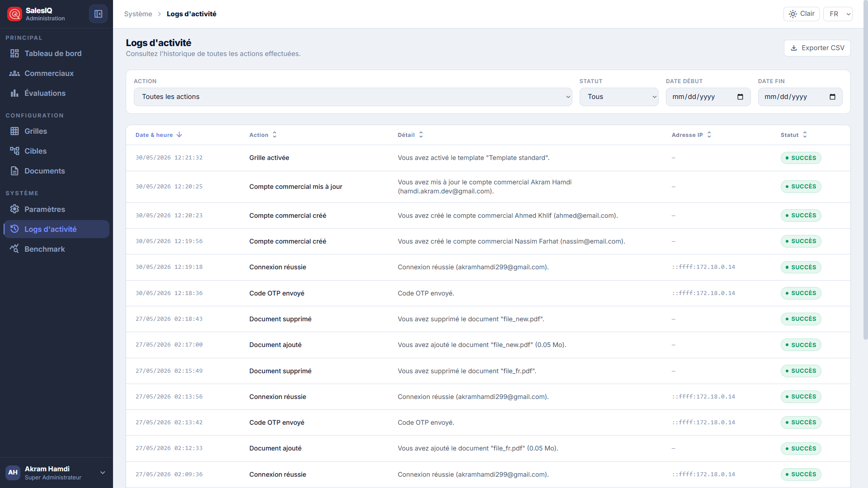Open Évaluations menu item
Screen dimensions: 868x488
pyautogui.click(x=57, y=93)
